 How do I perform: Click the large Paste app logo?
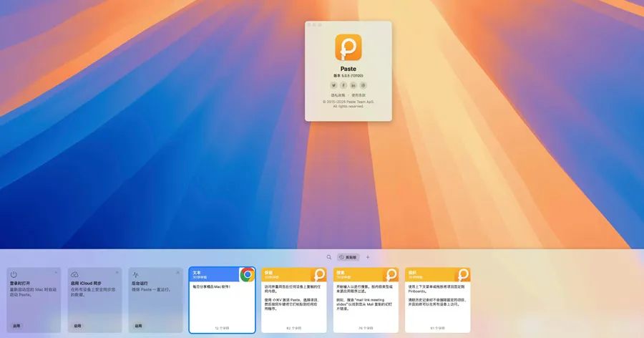point(348,48)
